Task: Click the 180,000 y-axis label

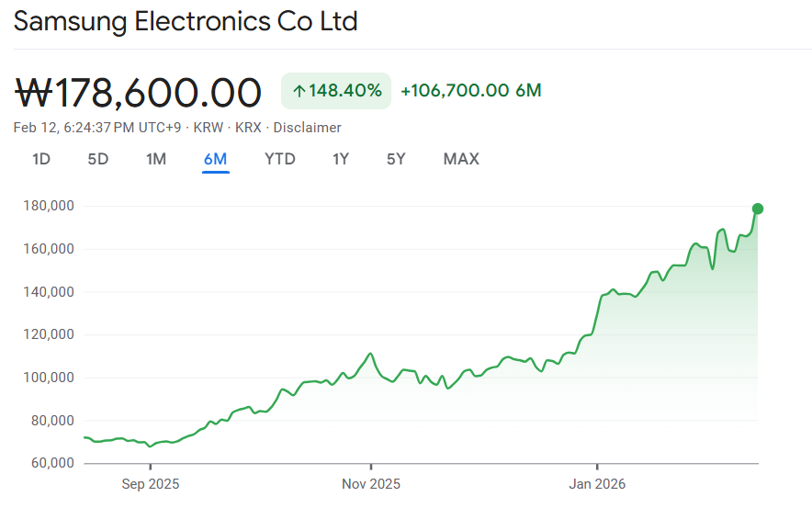Action: pyautogui.click(x=48, y=206)
